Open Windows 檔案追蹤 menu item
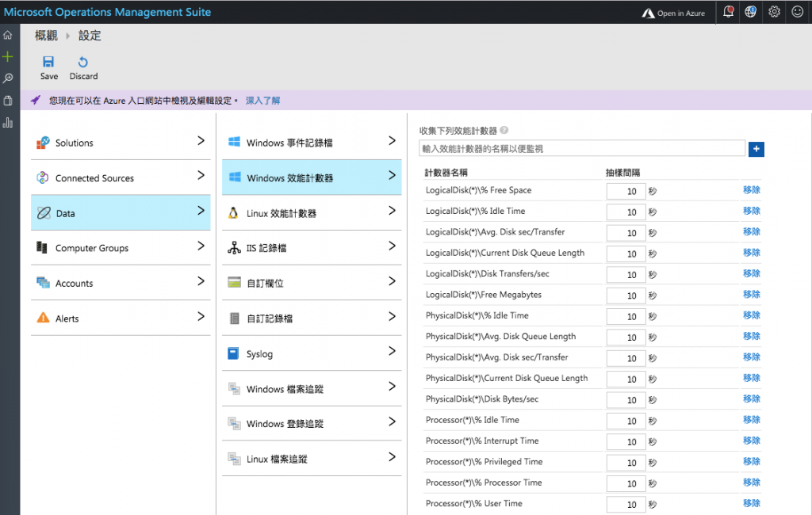The image size is (812, 515). click(312, 389)
